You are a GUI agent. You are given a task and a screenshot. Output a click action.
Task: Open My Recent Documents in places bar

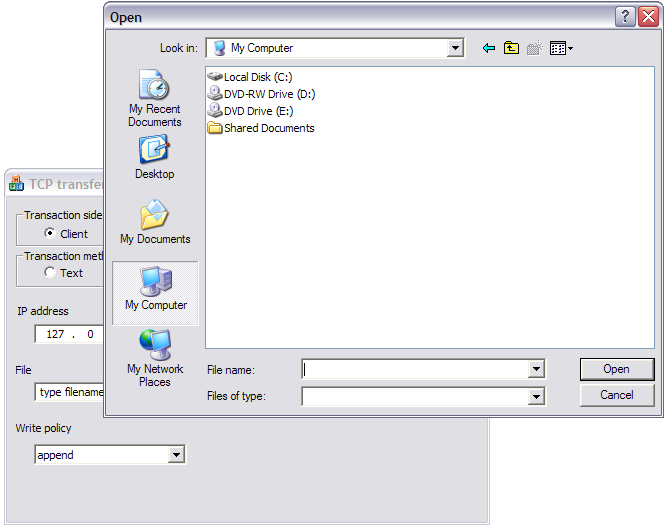point(155,98)
